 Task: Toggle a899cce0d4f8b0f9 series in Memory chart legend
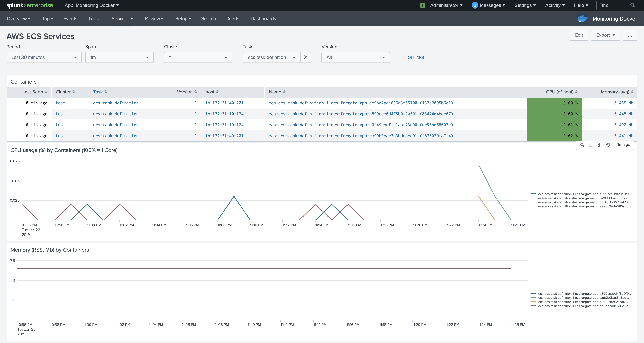tap(581, 294)
